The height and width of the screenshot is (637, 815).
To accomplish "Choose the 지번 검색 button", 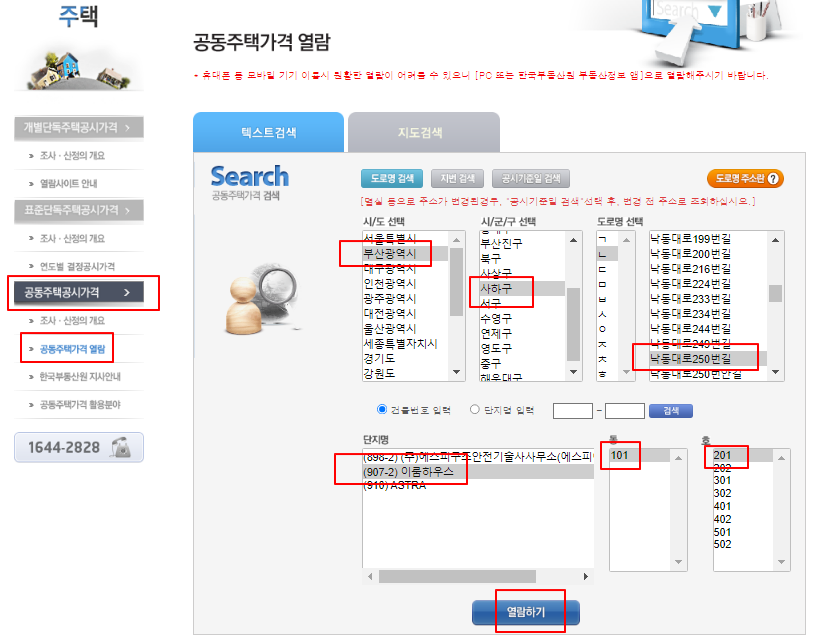I will point(457,179).
